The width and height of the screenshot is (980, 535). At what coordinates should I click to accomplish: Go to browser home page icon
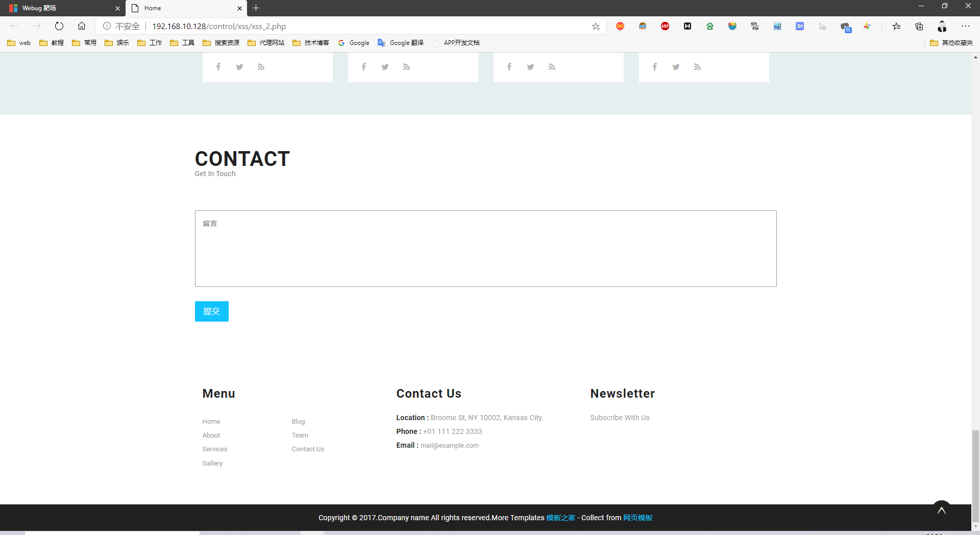(x=82, y=26)
